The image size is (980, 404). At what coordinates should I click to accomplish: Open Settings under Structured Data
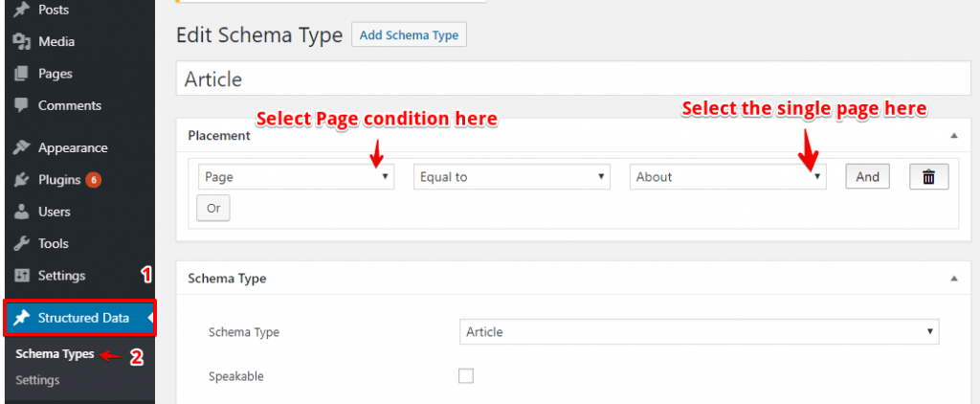[37, 380]
